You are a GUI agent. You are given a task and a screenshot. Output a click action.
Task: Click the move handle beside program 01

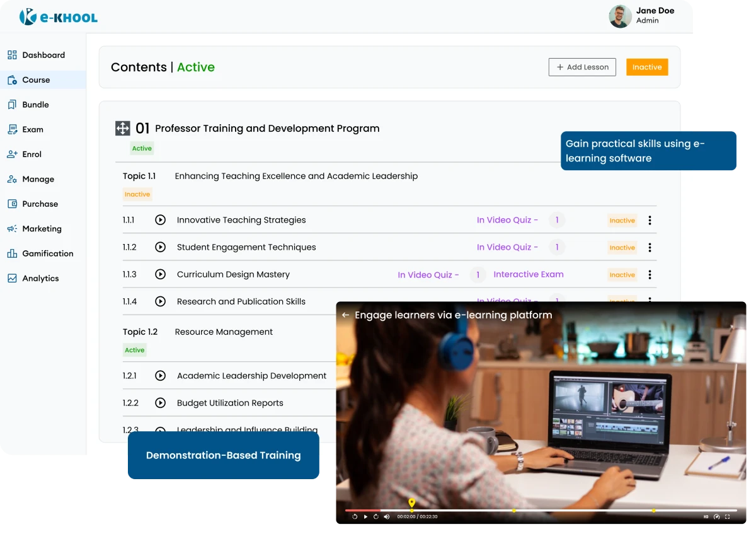[x=123, y=127]
